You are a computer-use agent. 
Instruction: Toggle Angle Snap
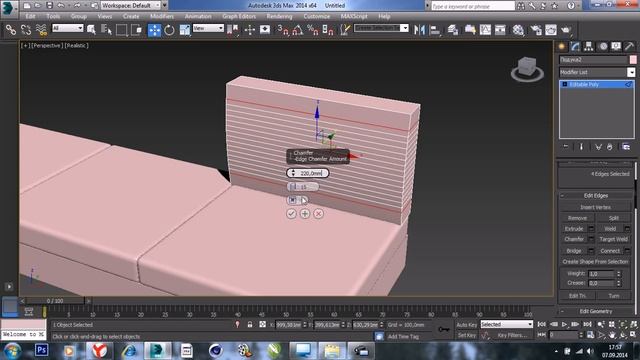[x=298, y=30]
